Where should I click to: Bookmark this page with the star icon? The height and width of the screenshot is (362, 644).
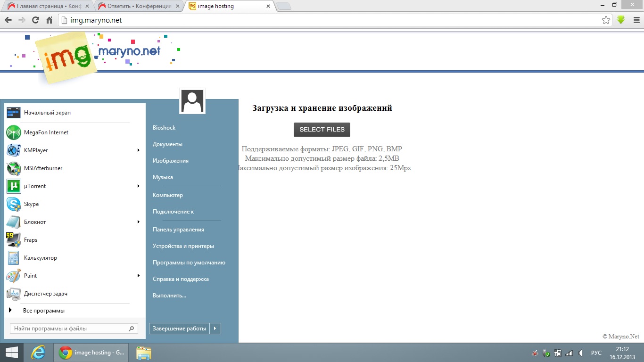point(606,20)
